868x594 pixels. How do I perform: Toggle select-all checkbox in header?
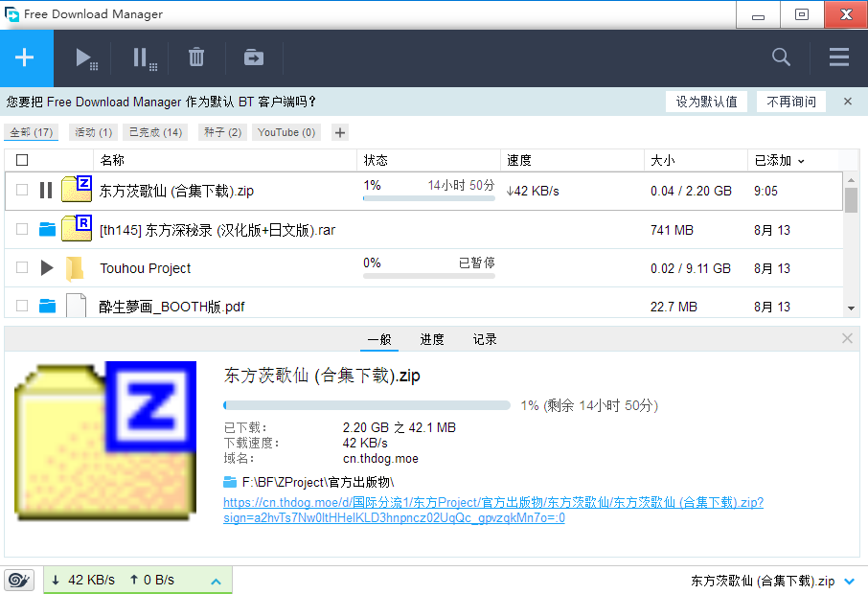tap(22, 160)
